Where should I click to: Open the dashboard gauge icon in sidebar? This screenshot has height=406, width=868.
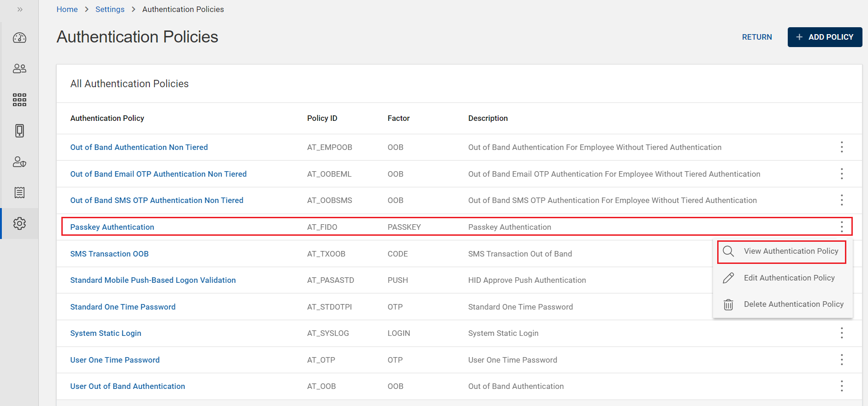19,38
